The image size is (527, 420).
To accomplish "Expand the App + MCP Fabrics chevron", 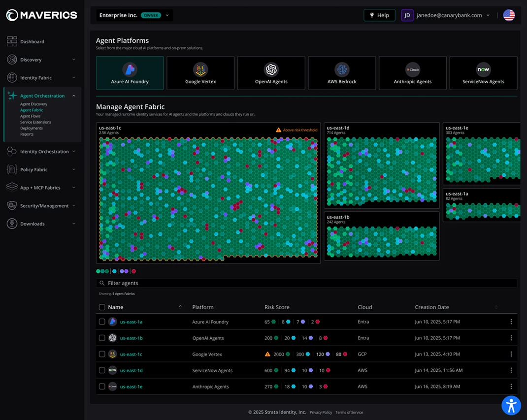I will [73, 188].
